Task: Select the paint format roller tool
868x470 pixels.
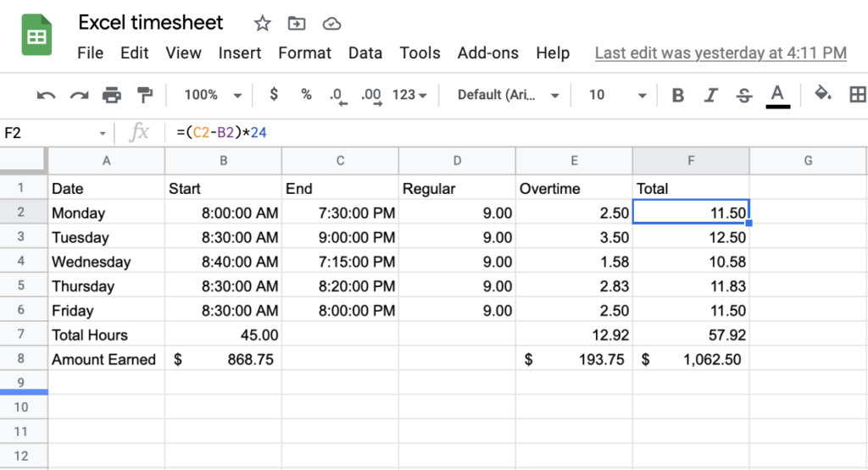Action: tap(145, 96)
